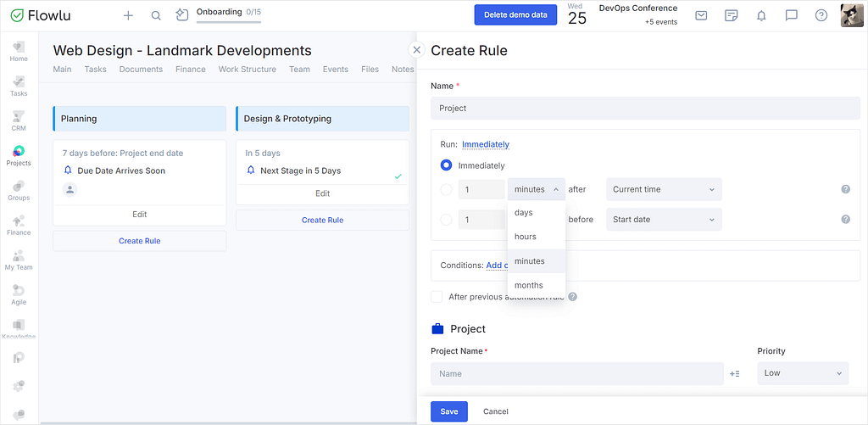Click Delete demo data button

pos(515,15)
